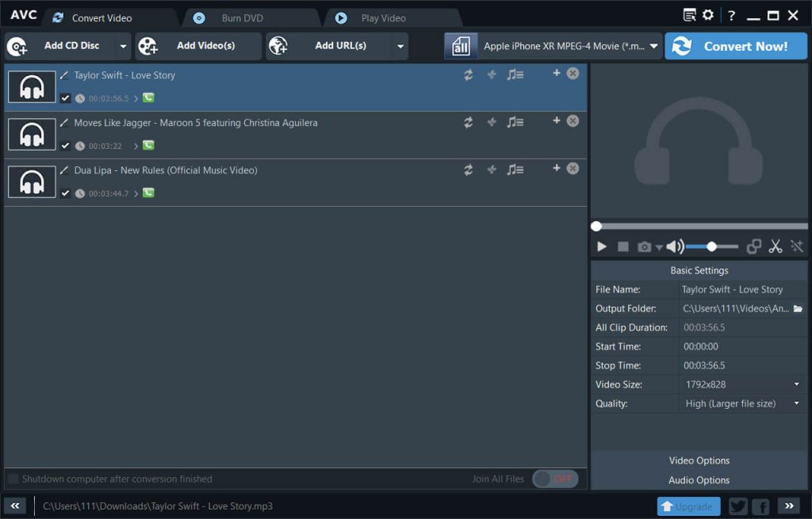Click the all-devices profile category button
812x519 pixels.
[461, 46]
